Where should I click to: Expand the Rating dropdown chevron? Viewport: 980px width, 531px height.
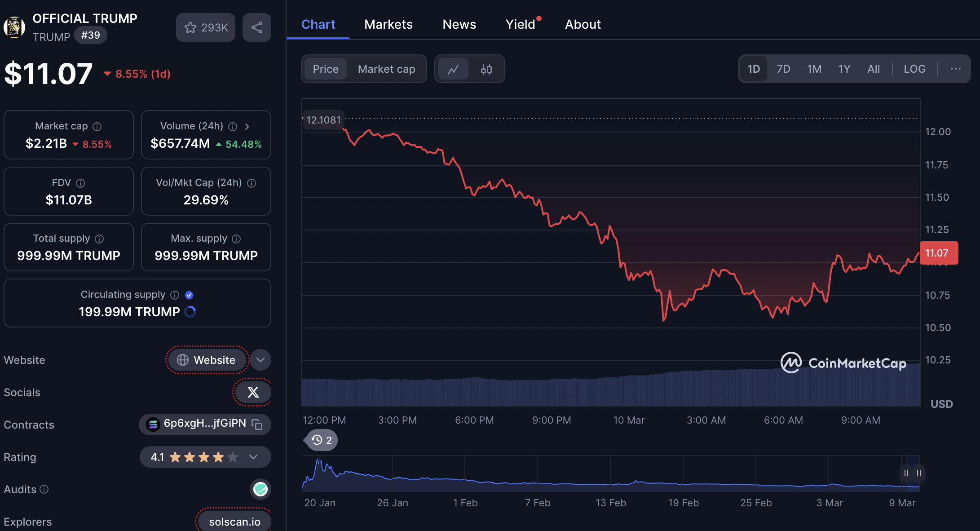(253, 457)
